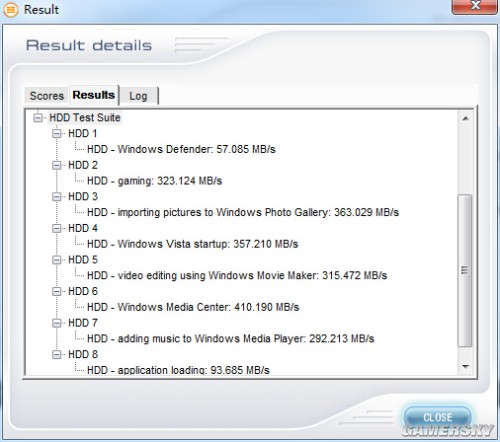Collapse the HDD 5 tree node

[x=57, y=260]
